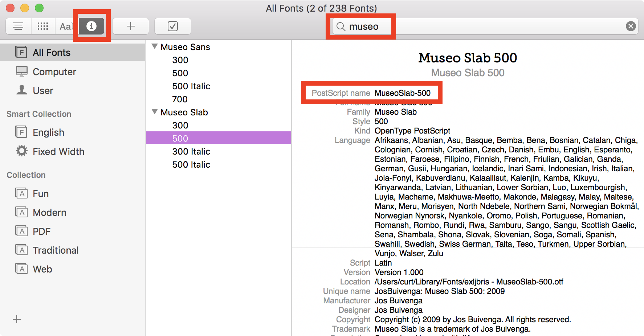Screen dimensions: 644x336
Task: Click the Script value Latin
Action: tap(383, 263)
